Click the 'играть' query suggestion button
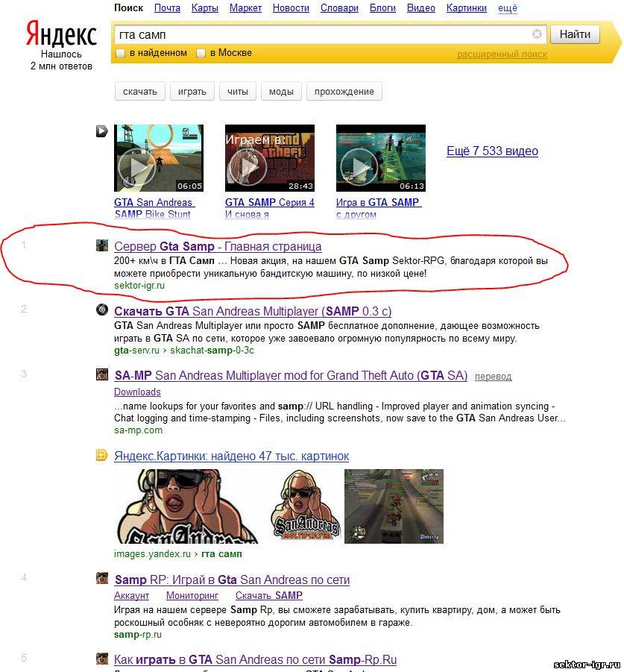Image resolution: width=624 pixels, height=672 pixels. [192, 91]
